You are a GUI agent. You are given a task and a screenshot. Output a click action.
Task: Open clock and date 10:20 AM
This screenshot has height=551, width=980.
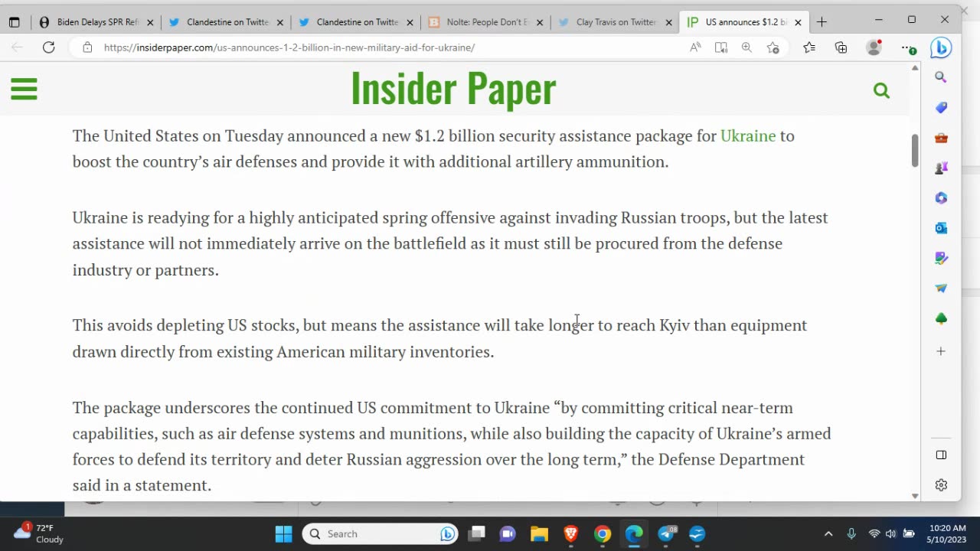(x=948, y=533)
